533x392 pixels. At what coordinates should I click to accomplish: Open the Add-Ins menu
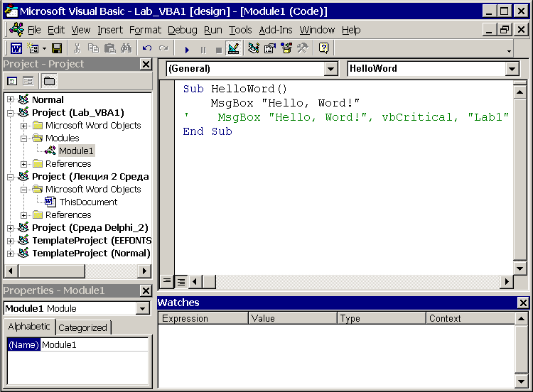(x=276, y=30)
